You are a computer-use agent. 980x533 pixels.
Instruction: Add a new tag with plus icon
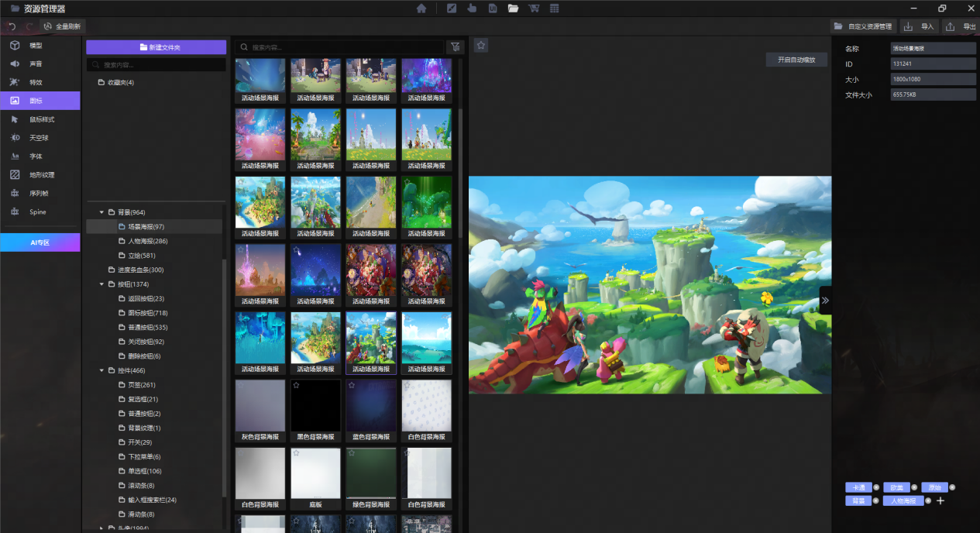(x=940, y=501)
